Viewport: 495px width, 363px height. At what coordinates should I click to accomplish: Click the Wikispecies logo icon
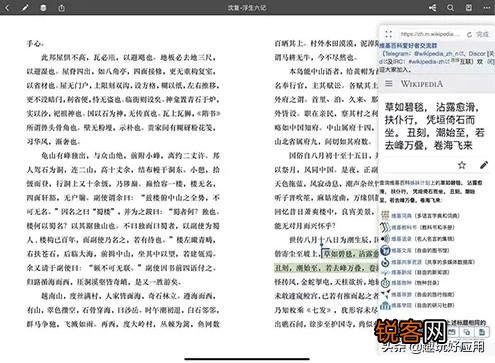385,283
